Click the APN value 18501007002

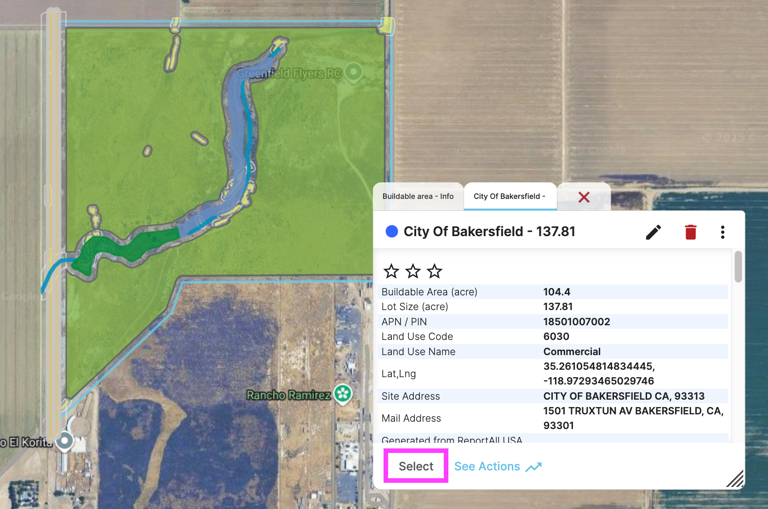(x=576, y=322)
